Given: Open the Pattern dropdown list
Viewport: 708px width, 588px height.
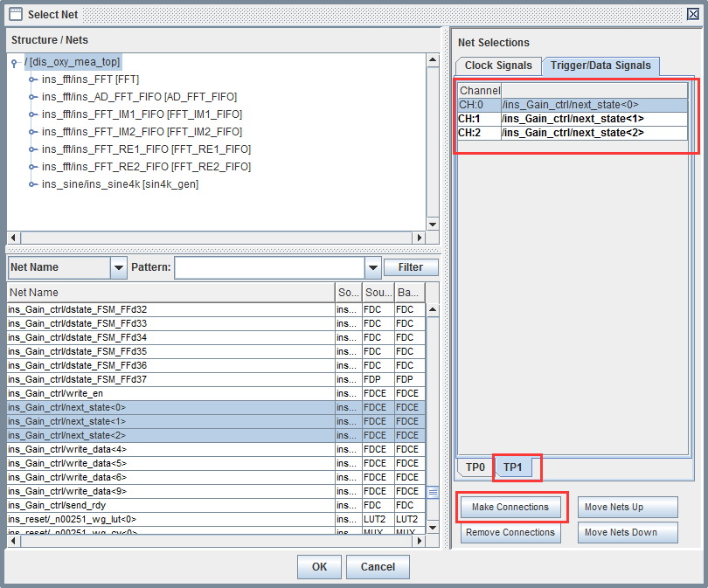Looking at the screenshot, I should (373, 266).
